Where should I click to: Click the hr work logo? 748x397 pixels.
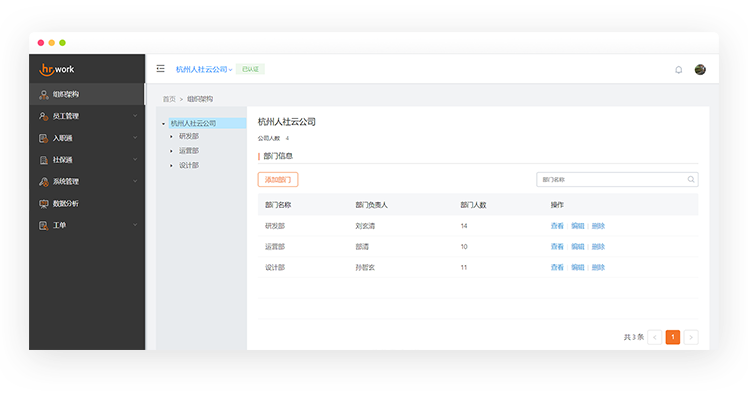coord(57,69)
